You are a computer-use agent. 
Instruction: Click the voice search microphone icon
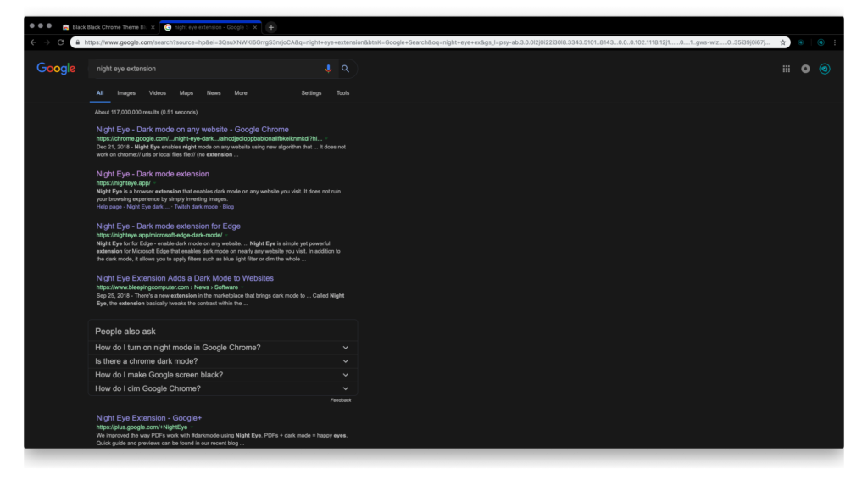328,69
